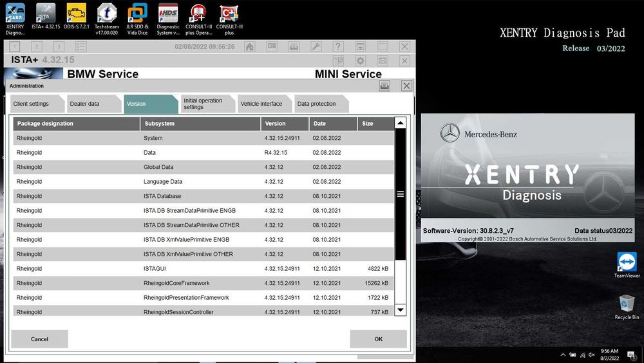This screenshot has height=363, width=644.
Task: Show hidden system tray icons
Action: pos(563,355)
